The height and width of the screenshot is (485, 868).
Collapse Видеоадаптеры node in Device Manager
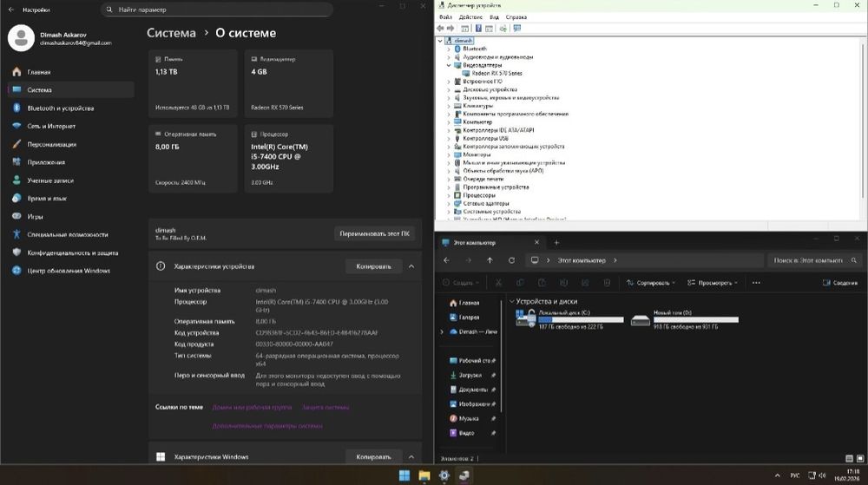pyautogui.click(x=449, y=65)
